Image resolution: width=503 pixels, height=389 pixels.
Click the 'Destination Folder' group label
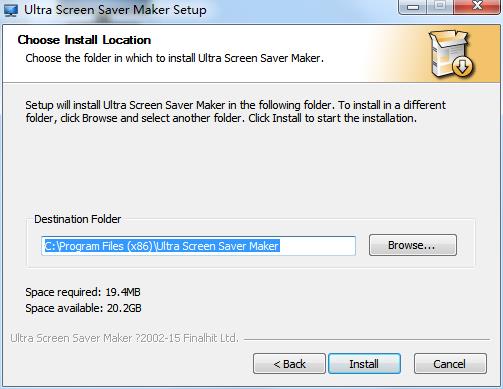(78, 219)
